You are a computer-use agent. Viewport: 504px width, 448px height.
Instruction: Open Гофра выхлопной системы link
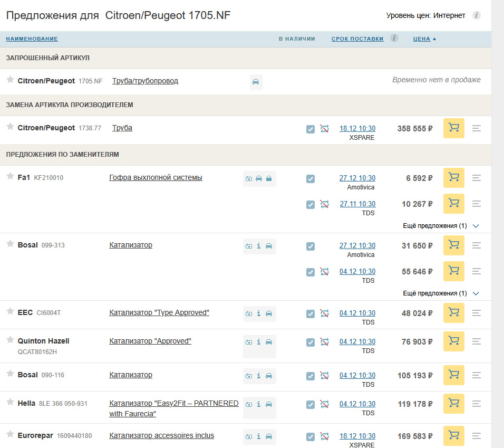156,177
